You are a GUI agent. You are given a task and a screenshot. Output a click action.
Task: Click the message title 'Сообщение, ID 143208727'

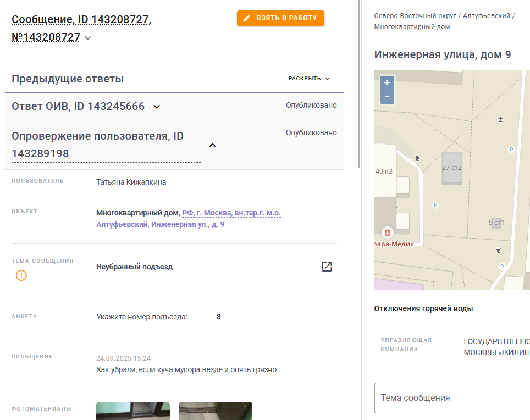tap(81, 20)
